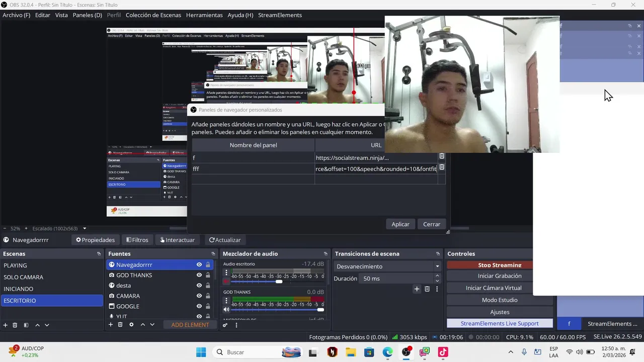Open the Colección de Escenas menu
644x362 pixels.
153,15
